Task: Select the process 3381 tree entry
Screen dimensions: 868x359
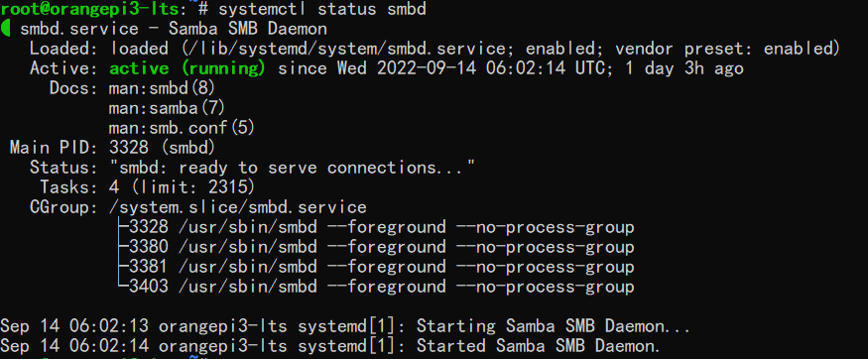Action: pos(376,267)
